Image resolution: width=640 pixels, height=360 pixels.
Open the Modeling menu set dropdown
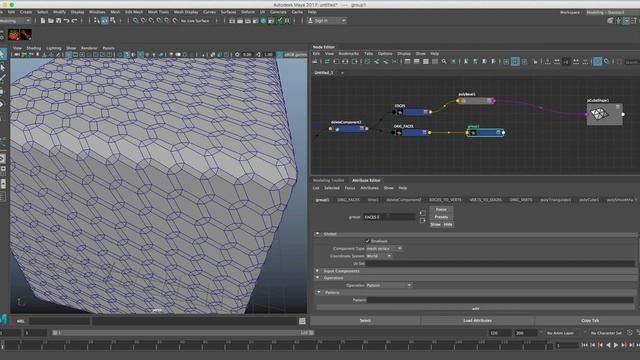point(15,20)
